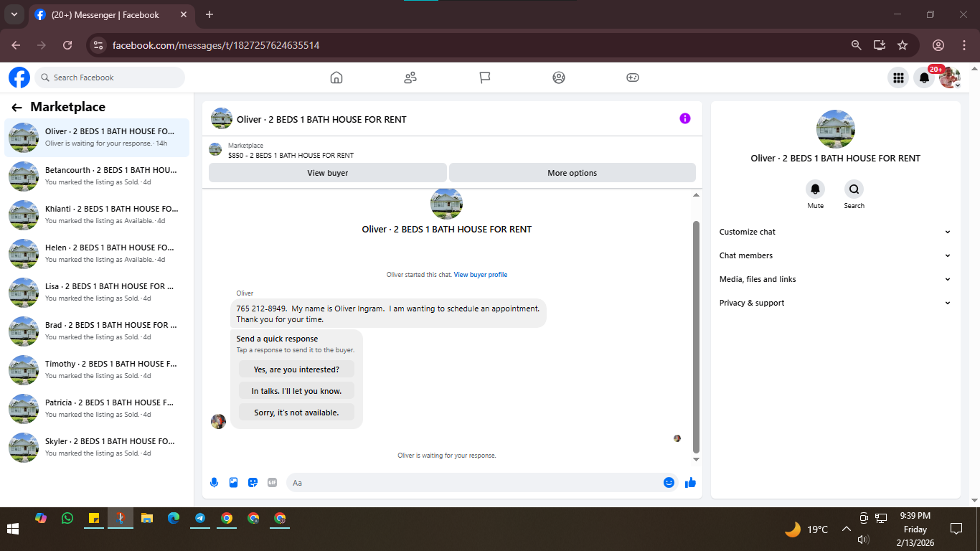This screenshot has width=980, height=551.
Task: Open the Timothy conversation
Action: 97,369
